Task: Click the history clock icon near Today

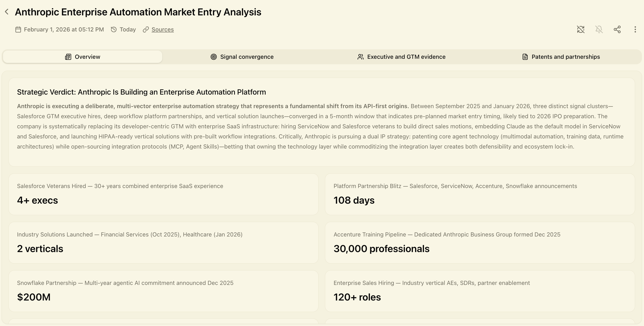Action: (114, 30)
